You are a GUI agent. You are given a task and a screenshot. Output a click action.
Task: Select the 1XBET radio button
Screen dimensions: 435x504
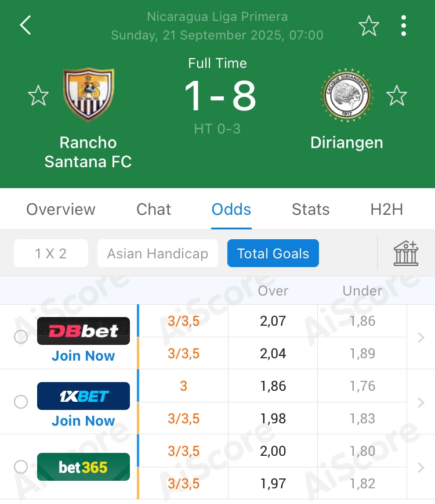pyautogui.click(x=21, y=402)
